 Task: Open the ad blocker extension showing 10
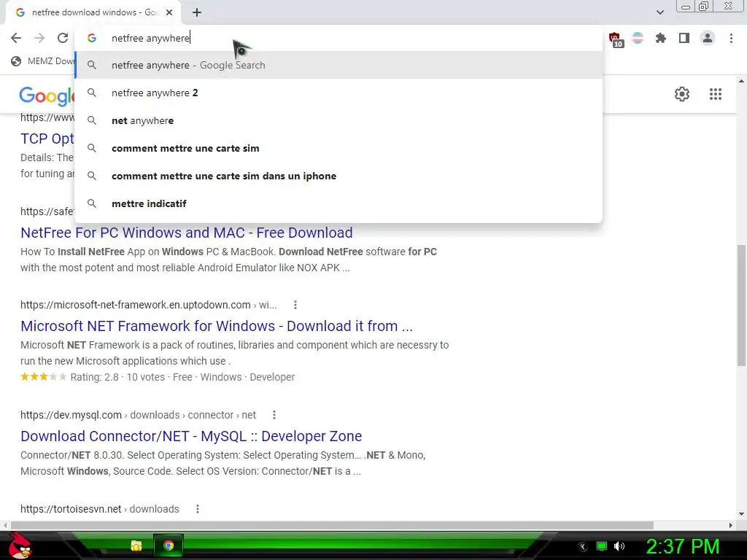(616, 39)
